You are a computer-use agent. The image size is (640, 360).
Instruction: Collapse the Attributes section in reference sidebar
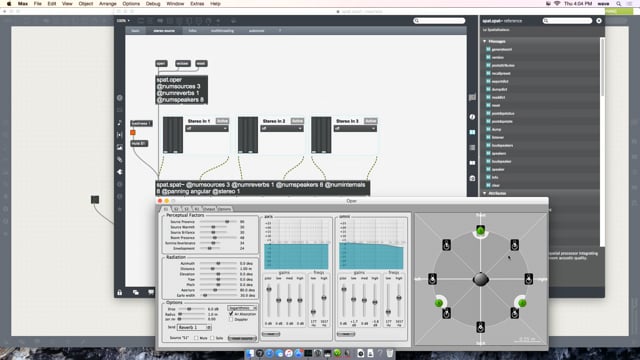485,193
